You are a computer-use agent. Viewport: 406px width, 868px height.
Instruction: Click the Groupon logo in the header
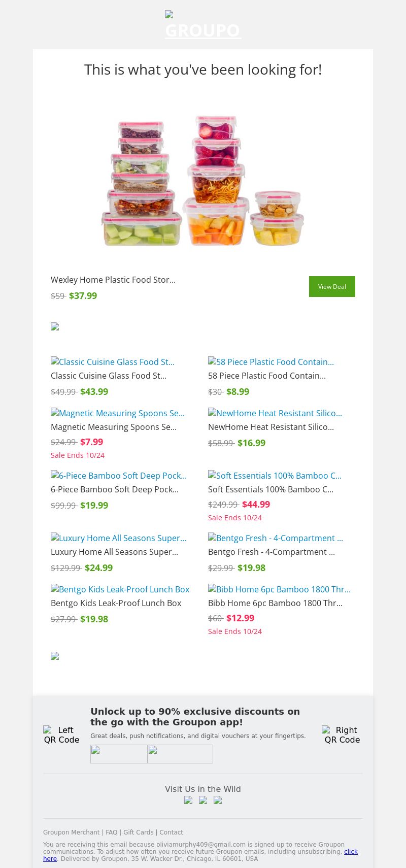pos(203,26)
